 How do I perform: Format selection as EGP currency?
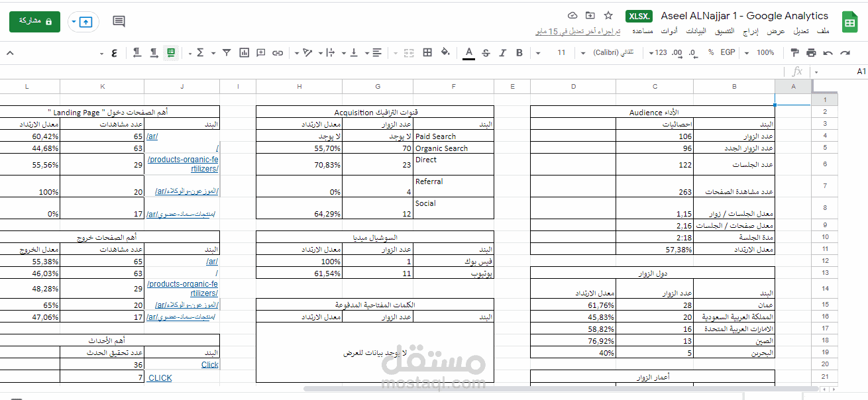[728, 52]
